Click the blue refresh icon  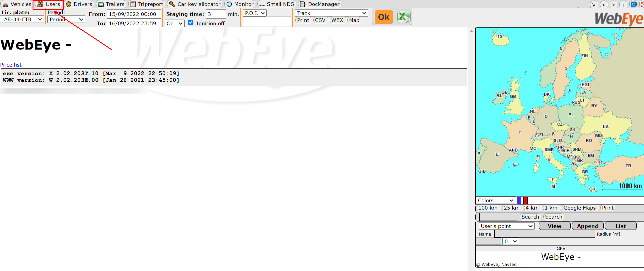coord(633,4)
